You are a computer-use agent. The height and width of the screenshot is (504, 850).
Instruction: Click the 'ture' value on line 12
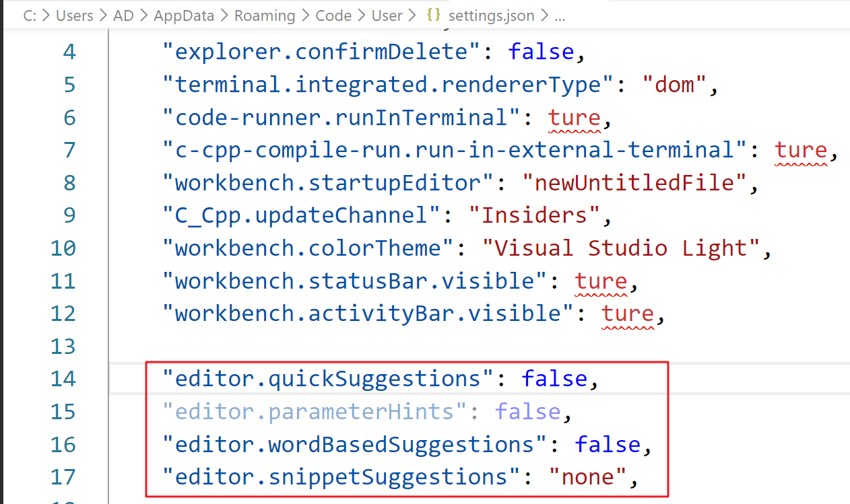pos(628,314)
